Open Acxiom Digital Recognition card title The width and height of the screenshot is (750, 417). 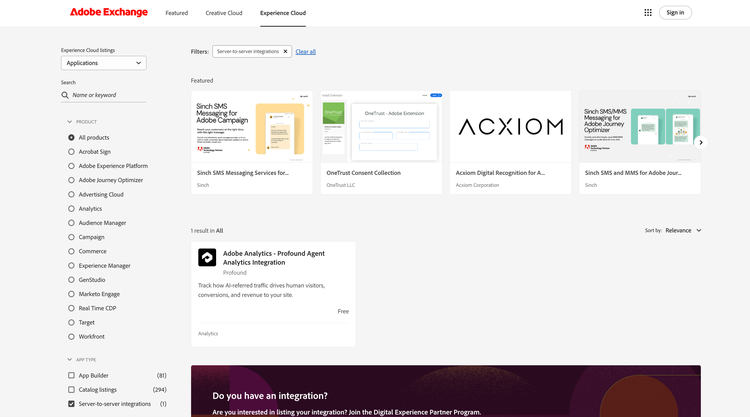(500, 173)
